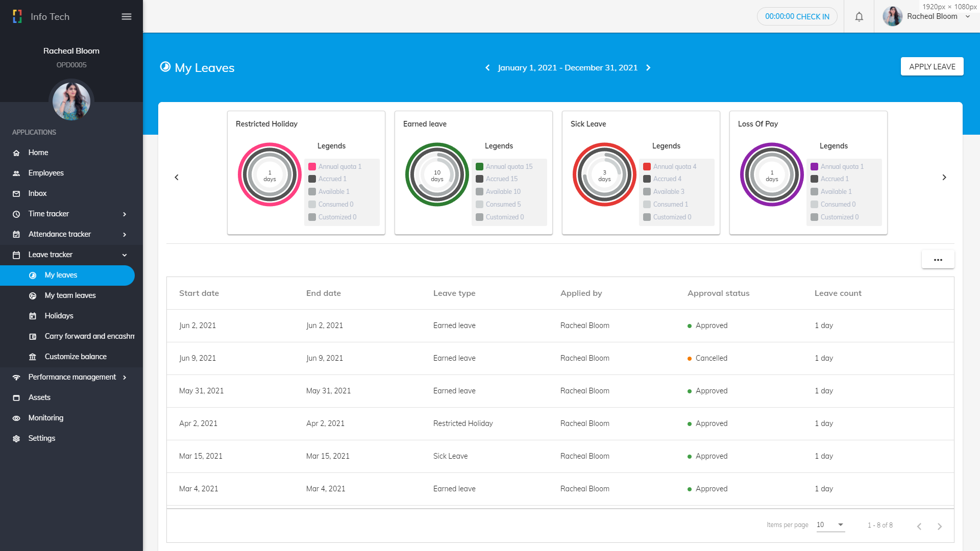Collapse the Leave tracker section
This screenshot has width=980, height=551.
pos(124,255)
